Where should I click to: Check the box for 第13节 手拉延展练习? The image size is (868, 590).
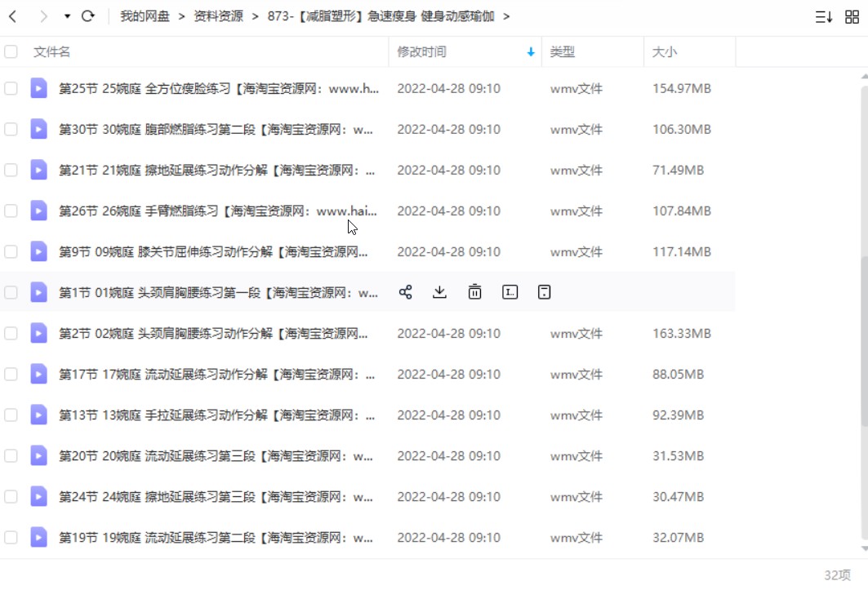(11, 415)
